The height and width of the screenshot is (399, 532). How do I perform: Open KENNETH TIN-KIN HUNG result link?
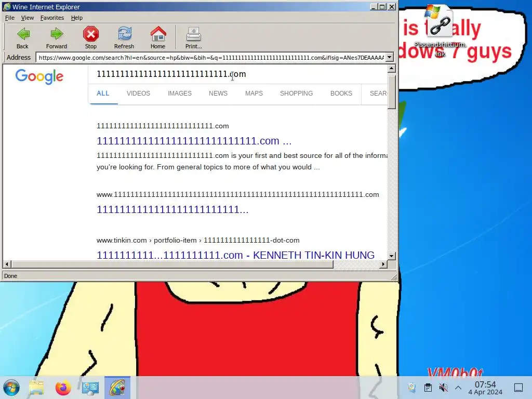click(235, 255)
